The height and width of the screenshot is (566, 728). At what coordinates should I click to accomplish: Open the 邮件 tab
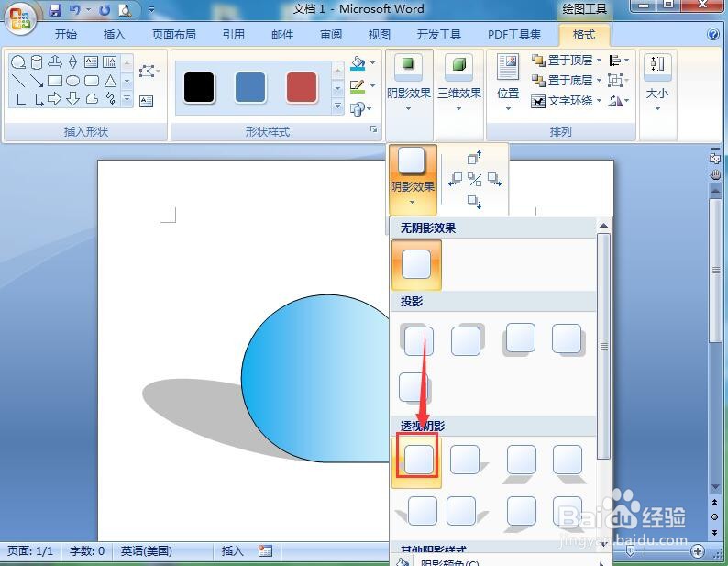tap(282, 34)
